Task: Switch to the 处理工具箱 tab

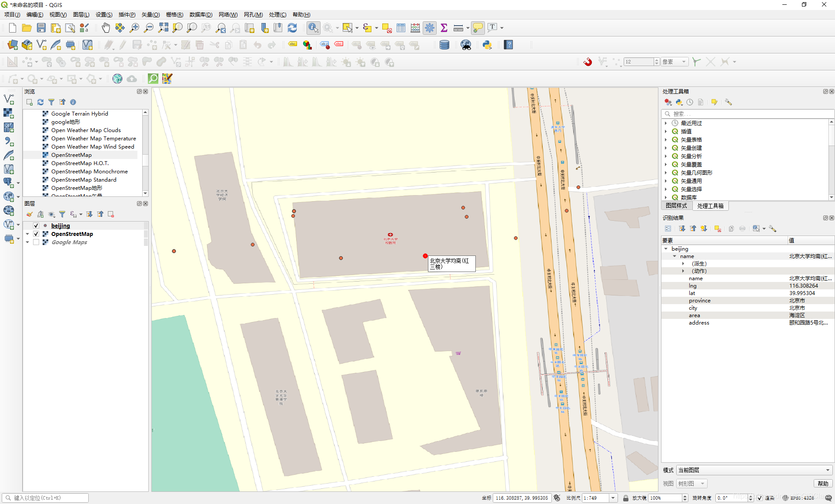Action: click(x=710, y=206)
